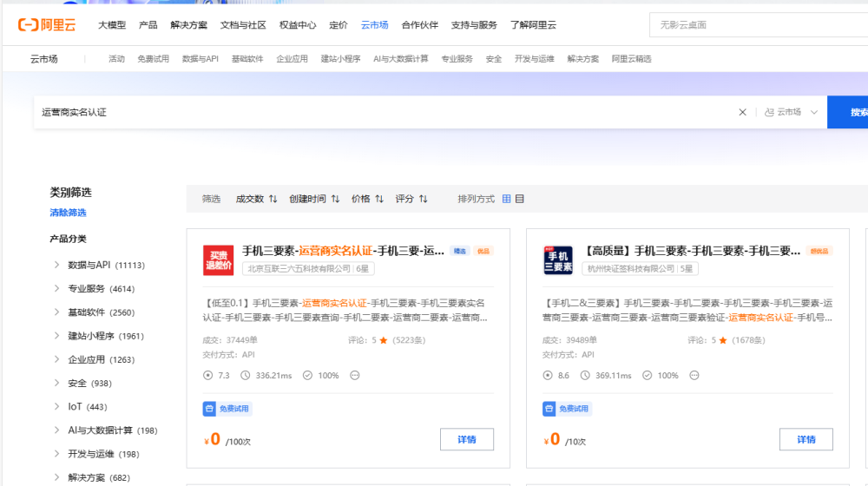Click the 7.3 score icon
868x486 pixels.
pyautogui.click(x=208, y=375)
